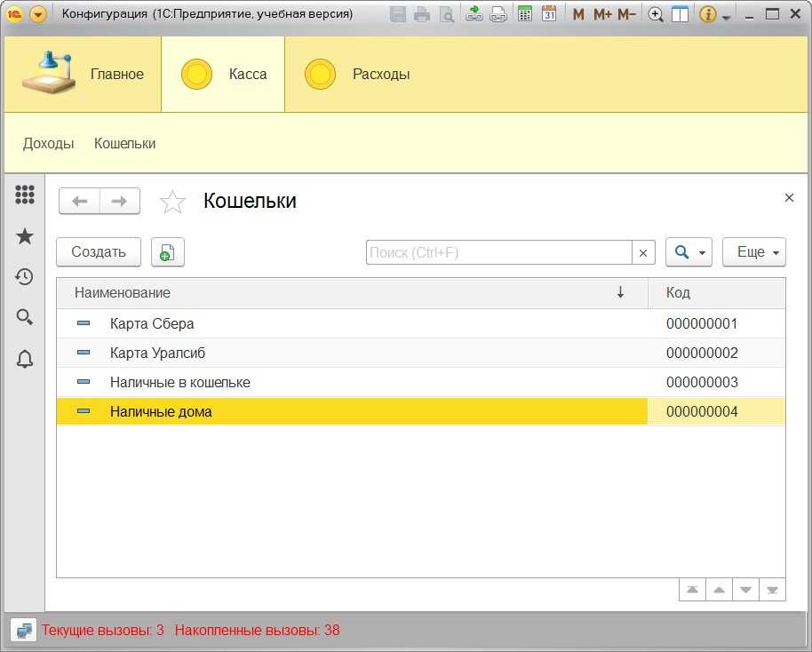Expand the Еще dropdown menu
Image resolution: width=812 pixels, height=652 pixels.
[x=753, y=252]
